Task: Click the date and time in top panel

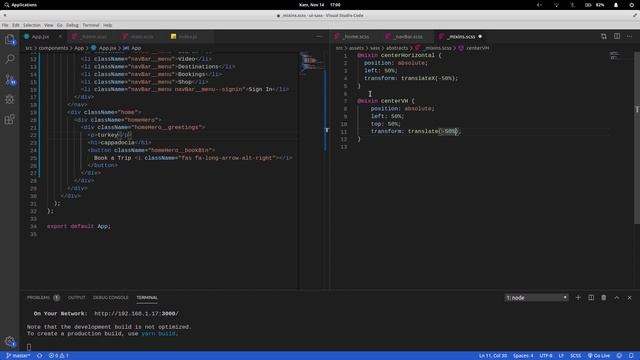Action: click(320, 5)
